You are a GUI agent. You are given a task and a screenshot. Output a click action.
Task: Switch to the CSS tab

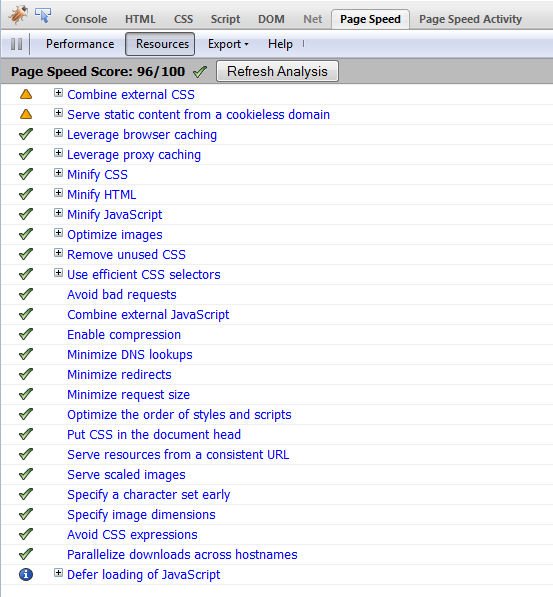coord(183,19)
